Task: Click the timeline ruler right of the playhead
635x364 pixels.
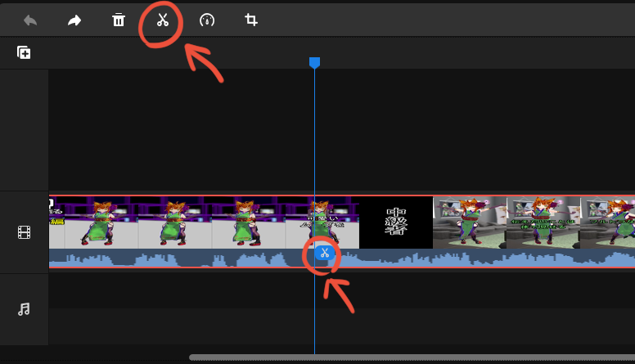Action: 458,54
